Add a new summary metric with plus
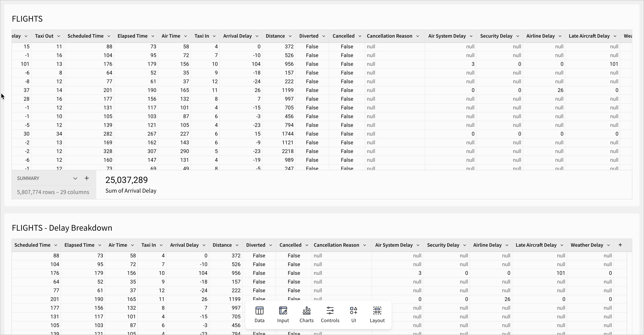The height and width of the screenshot is (335, 644). coord(87,178)
